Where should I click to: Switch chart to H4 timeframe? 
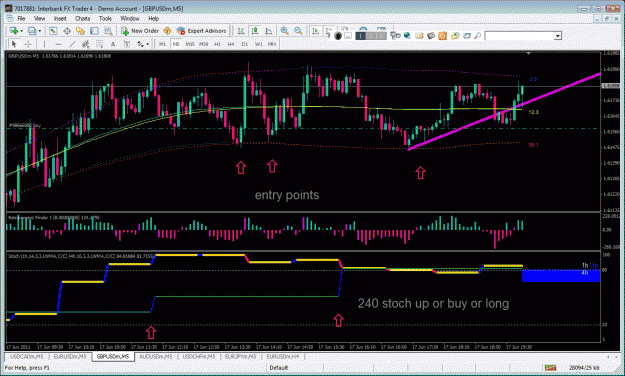coord(231,44)
